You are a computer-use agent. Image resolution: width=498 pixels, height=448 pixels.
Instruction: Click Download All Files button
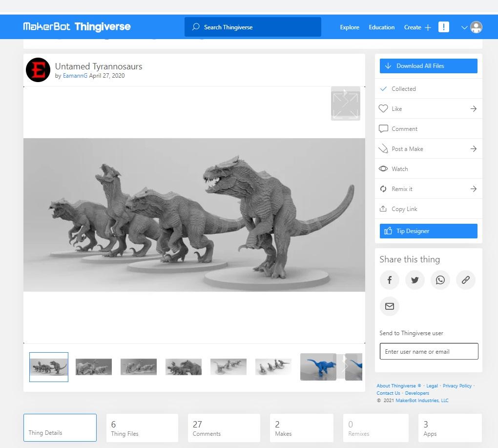(429, 66)
